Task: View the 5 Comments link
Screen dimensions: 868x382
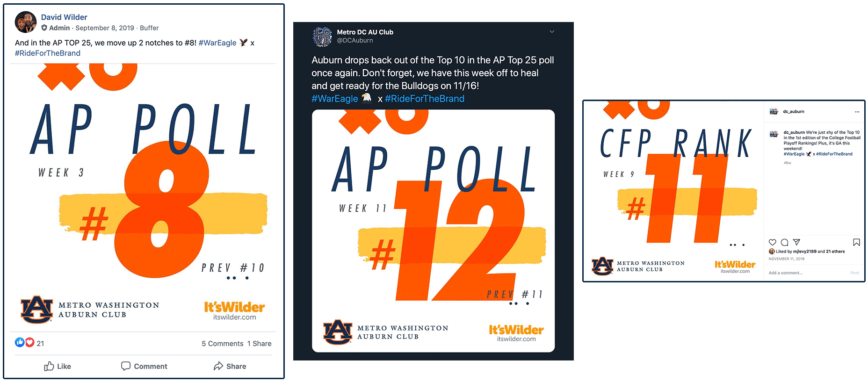Action: [x=223, y=344]
